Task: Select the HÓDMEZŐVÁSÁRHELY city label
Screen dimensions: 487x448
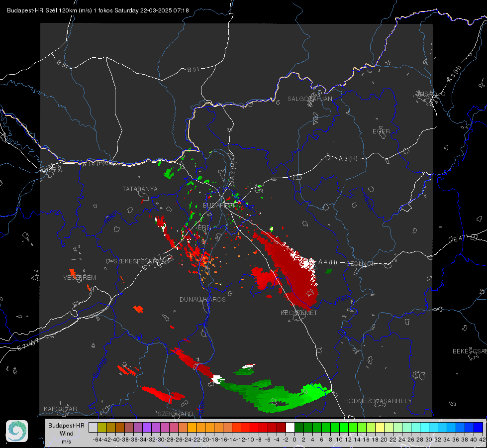Action: [x=378, y=401]
